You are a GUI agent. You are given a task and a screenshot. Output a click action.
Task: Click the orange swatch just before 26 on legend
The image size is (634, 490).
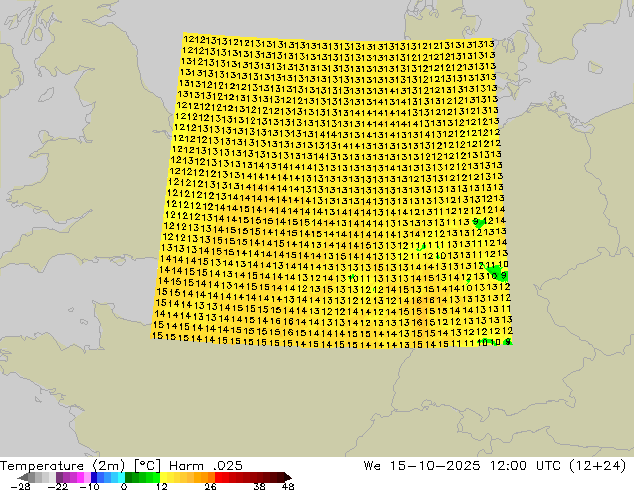click(211, 477)
